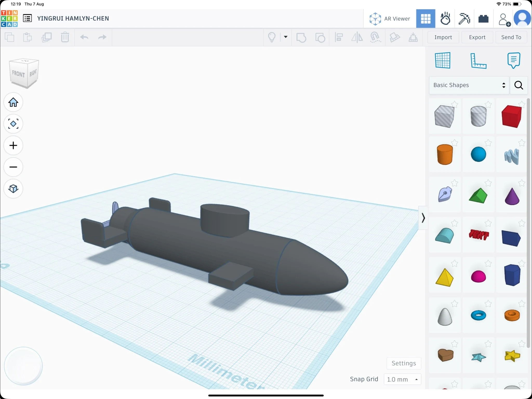Click the mirror tool icon
This screenshot has height=399, width=532.
tap(357, 37)
